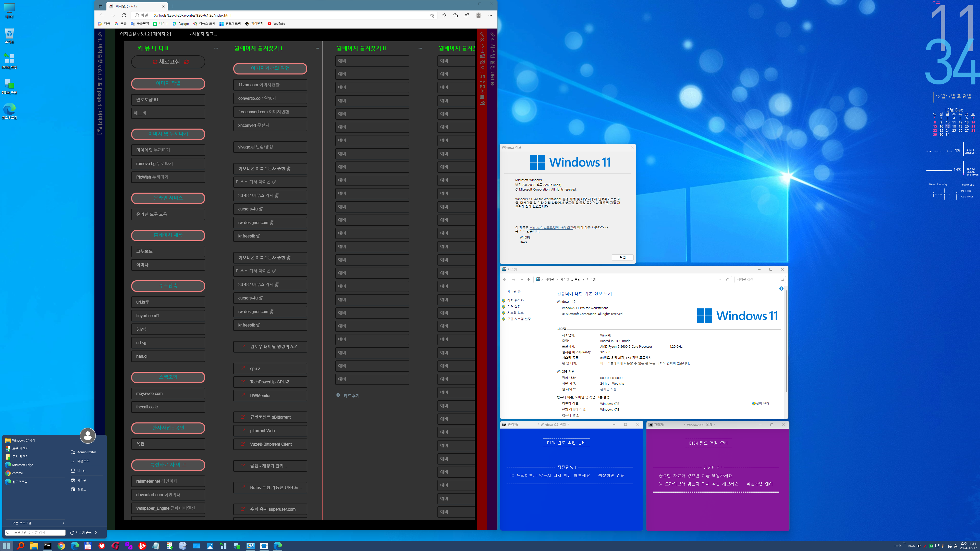Screen dimensions: 980x551
Task: Open Microsoft 소프트웨어 사용 조건 link
Action: [x=551, y=227]
